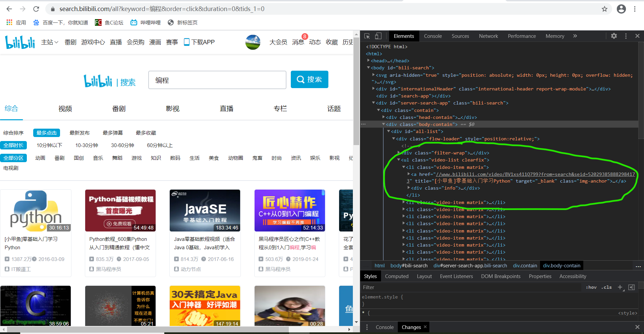Sort by 最多收藏
The image size is (644, 334).
pos(146,133)
